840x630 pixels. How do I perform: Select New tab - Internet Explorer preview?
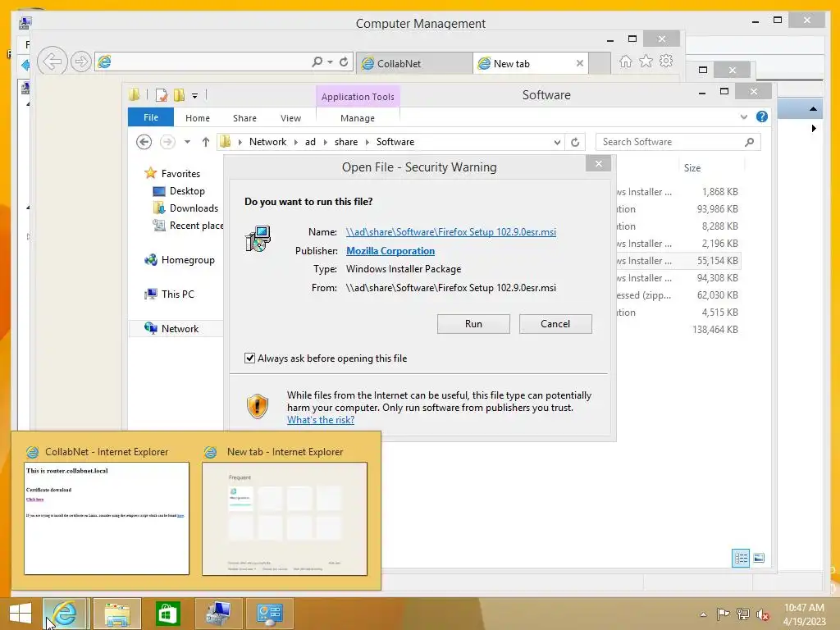[285, 510]
